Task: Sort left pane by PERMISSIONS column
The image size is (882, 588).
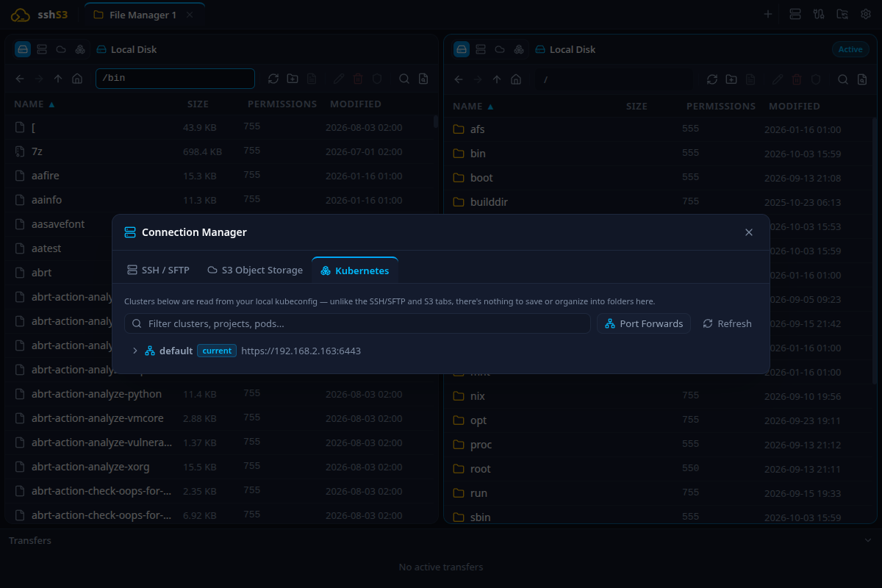Action: [x=282, y=104]
